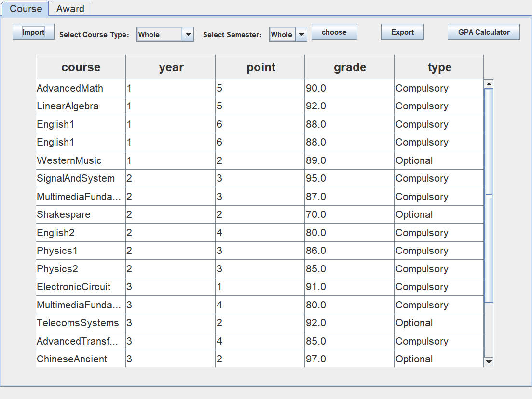Open the GPA Calculator
Image resolution: width=532 pixels, height=399 pixels.
point(483,32)
